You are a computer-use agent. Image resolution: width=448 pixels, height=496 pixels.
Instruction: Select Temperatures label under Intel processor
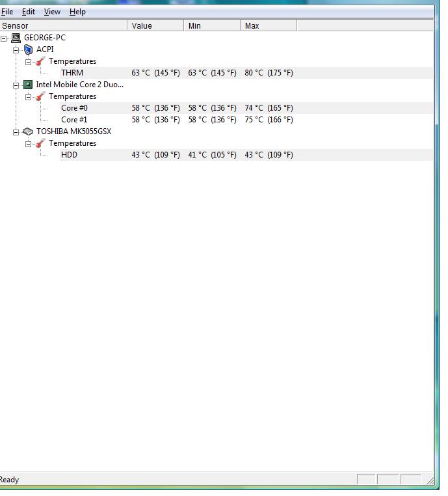pos(72,96)
